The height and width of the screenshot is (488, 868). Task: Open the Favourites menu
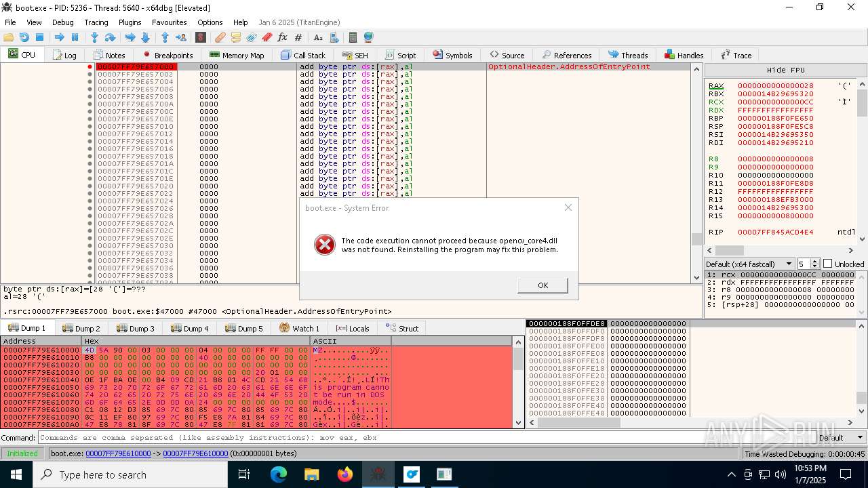tap(170, 22)
